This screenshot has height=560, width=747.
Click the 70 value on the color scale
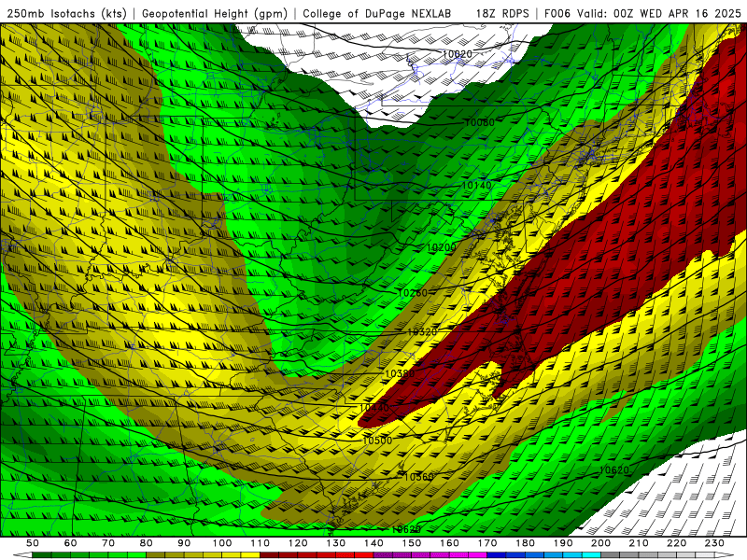(x=108, y=543)
